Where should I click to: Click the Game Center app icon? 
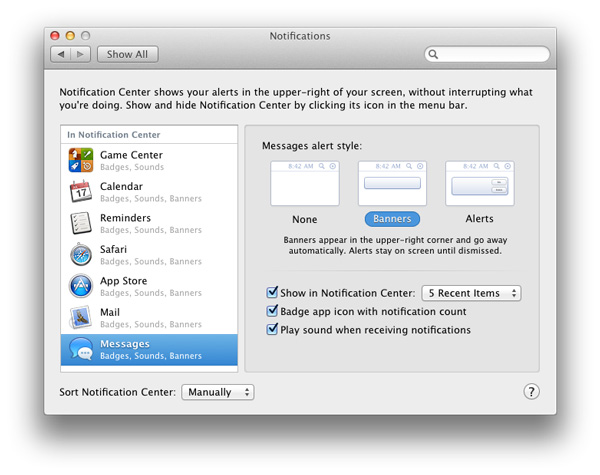point(81,160)
